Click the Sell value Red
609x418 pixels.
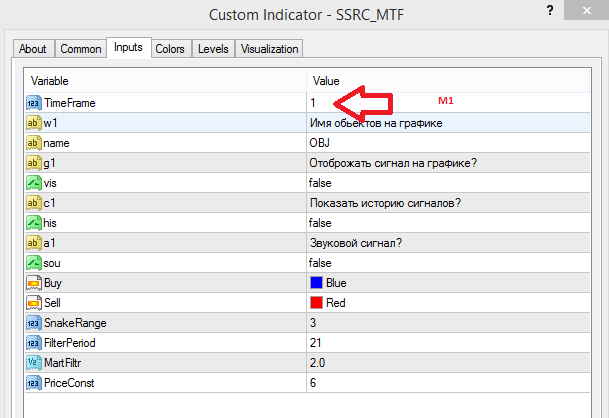click(x=336, y=303)
